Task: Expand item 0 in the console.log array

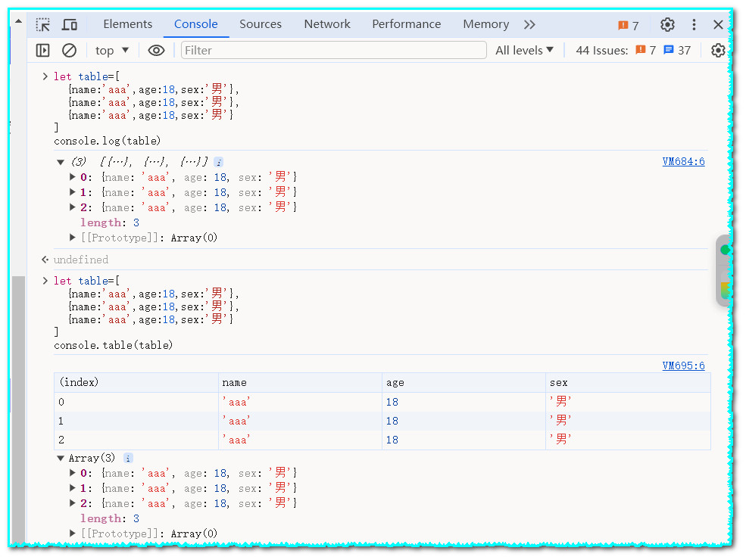Action: pyautogui.click(x=72, y=177)
